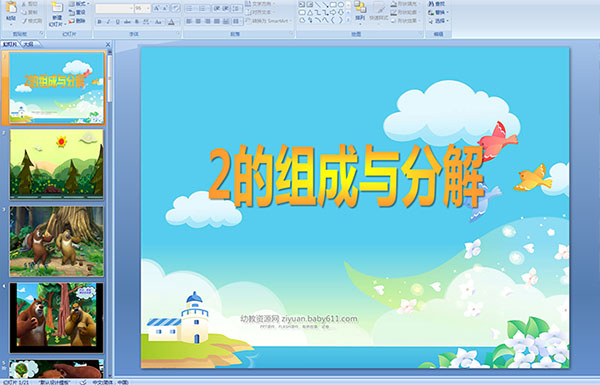Select slide 3 thumbnail with two bears
The height and width of the screenshot is (385, 600).
click(57, 241)
